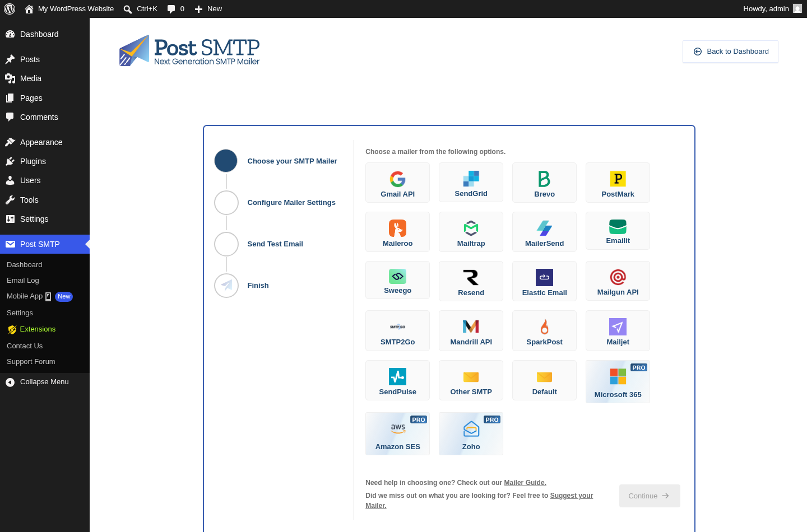Open the Tools menu
This screenshot has height=532, width=807.
click(45, 200)
